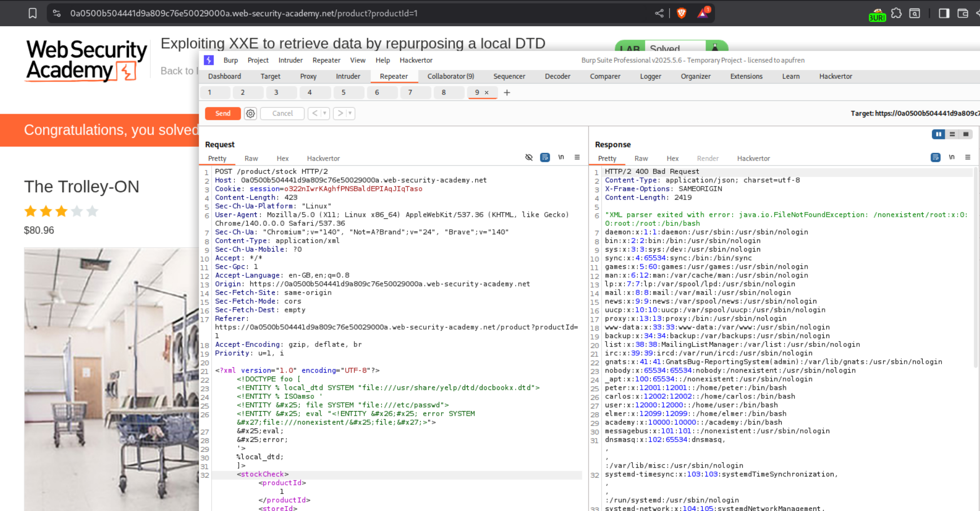This screenshot has height=511, width=980.
Task: Toggle \n non-printable characters in the Response panel
Action: pyautogui.click(x=952, y=157)
